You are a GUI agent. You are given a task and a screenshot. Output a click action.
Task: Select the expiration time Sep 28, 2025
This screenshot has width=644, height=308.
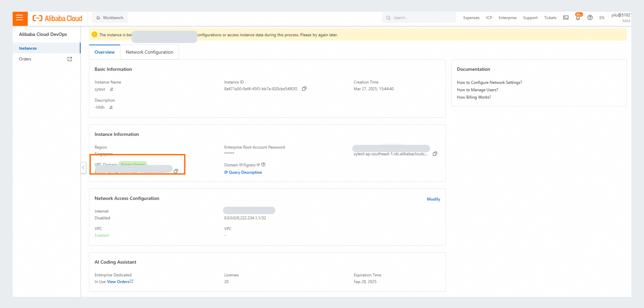(365, 282)
